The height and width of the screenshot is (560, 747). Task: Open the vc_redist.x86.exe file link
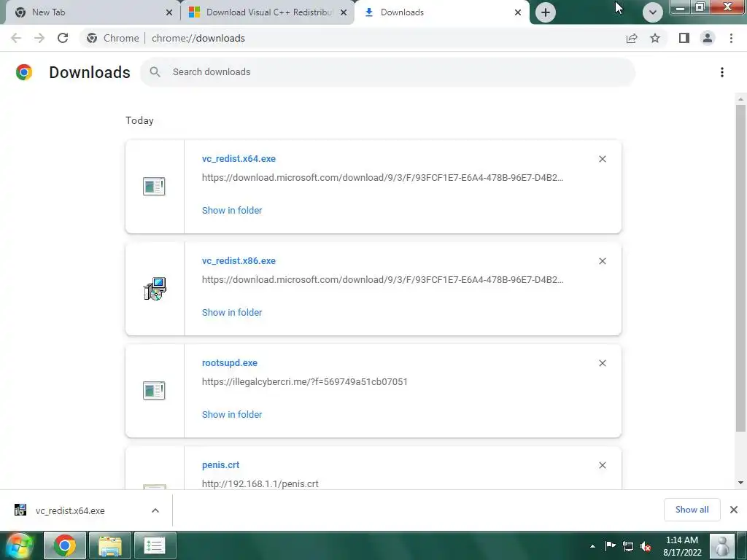[x=239, y=260]
